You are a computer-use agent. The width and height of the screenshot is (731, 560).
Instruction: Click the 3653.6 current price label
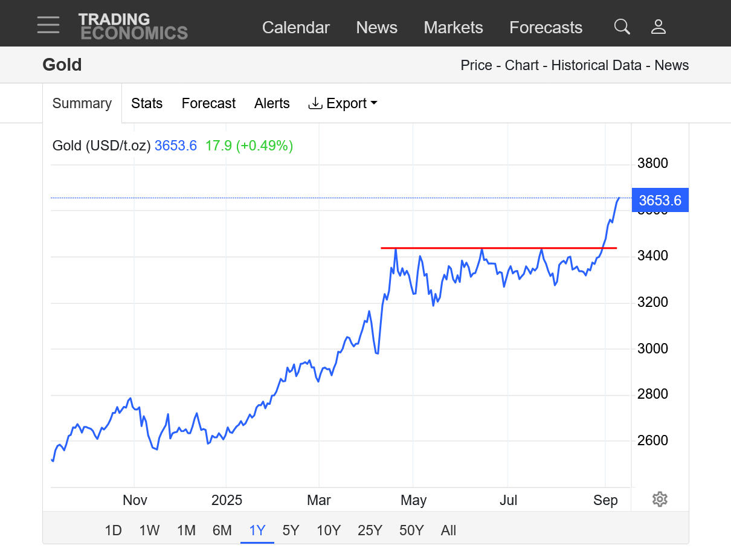pyautogui.click(x=660, y=201)
